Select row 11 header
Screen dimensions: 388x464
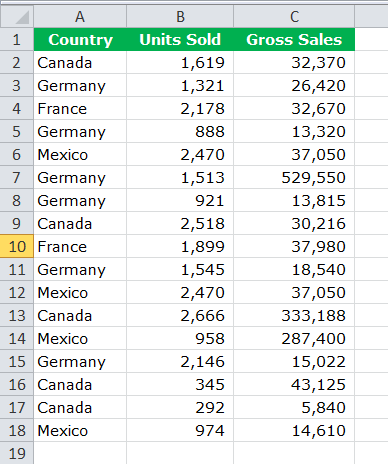click(x=17, y=269)
